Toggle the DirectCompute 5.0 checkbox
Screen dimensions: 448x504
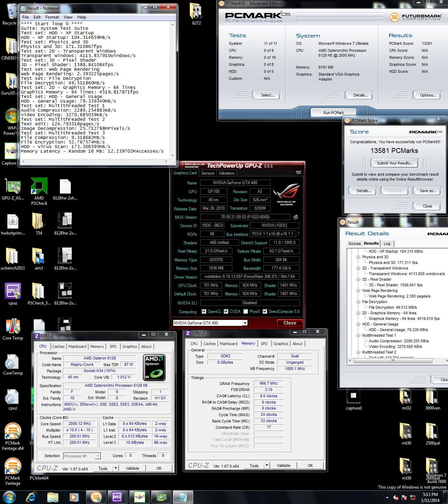(x=265, y=311)
